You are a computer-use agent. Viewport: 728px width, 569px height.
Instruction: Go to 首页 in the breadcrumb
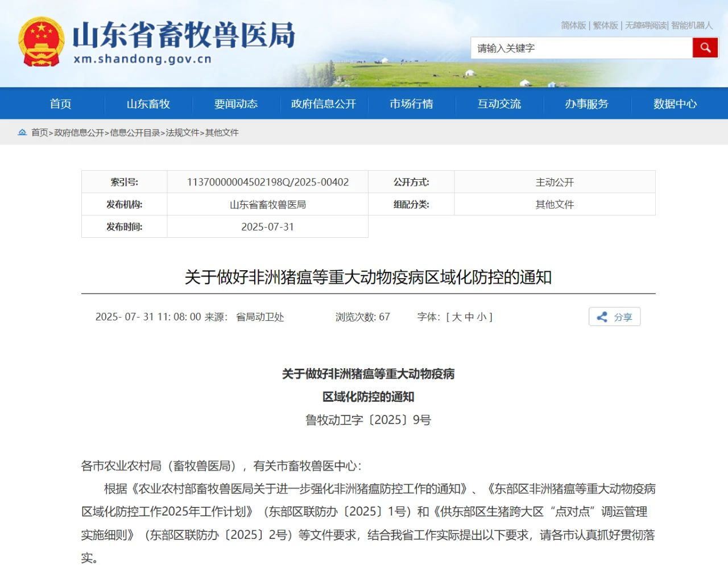click(40, 133)
